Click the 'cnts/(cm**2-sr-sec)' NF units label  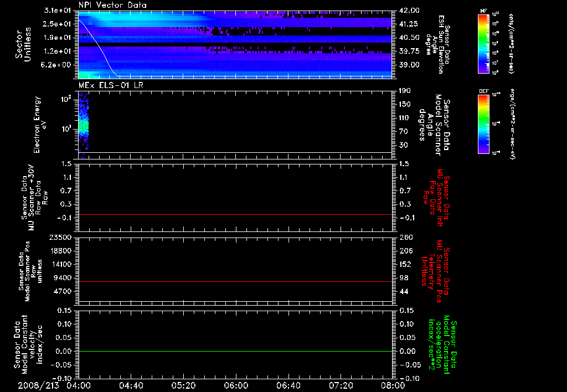[x=511, y=43]
